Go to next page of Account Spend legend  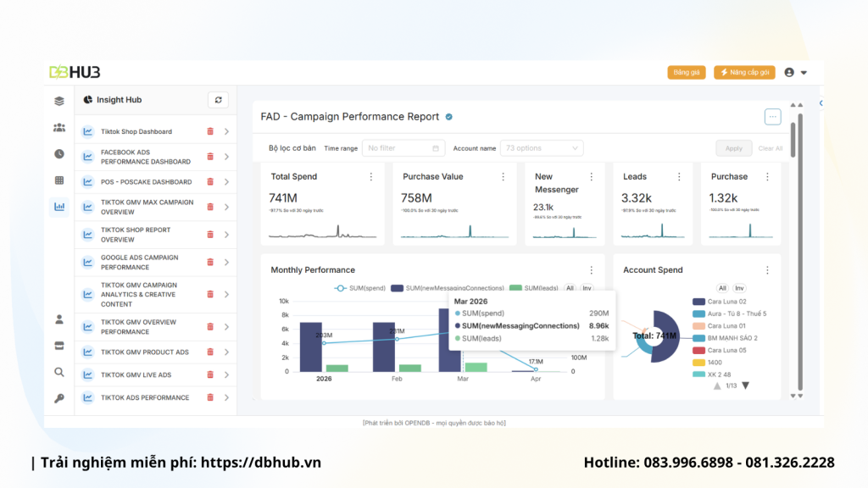746,385
